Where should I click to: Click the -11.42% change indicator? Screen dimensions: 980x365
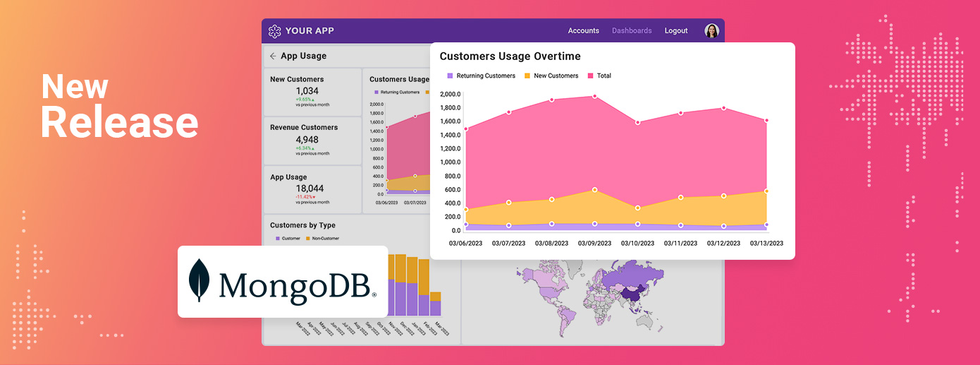point(307,197)
